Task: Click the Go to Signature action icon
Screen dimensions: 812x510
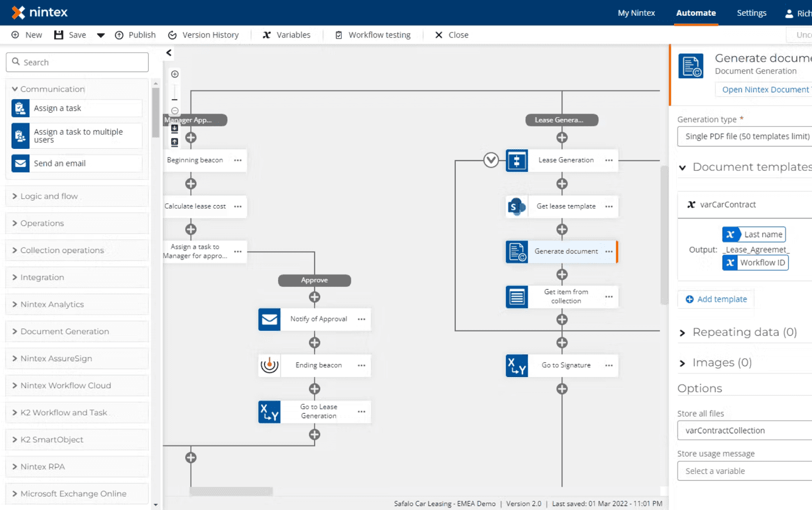Action: point(516,365)
